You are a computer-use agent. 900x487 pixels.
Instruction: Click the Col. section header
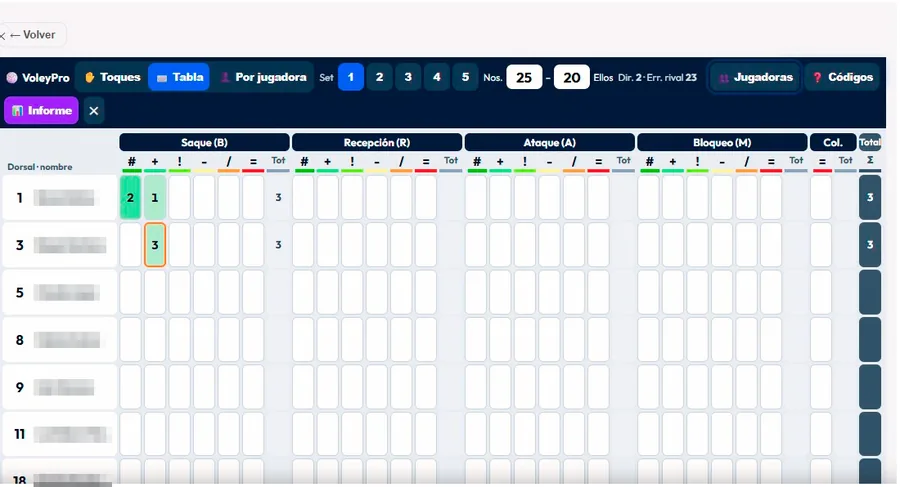(833, 142)
